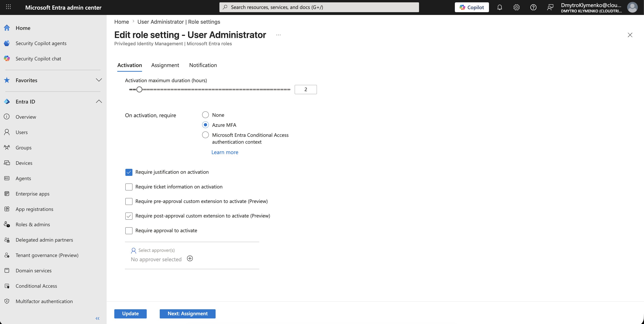Image resolution: width=644 pixels, height=324 pixels.
Task: Open the Enterprise apps icon
Action: click(x=7, y=193)
